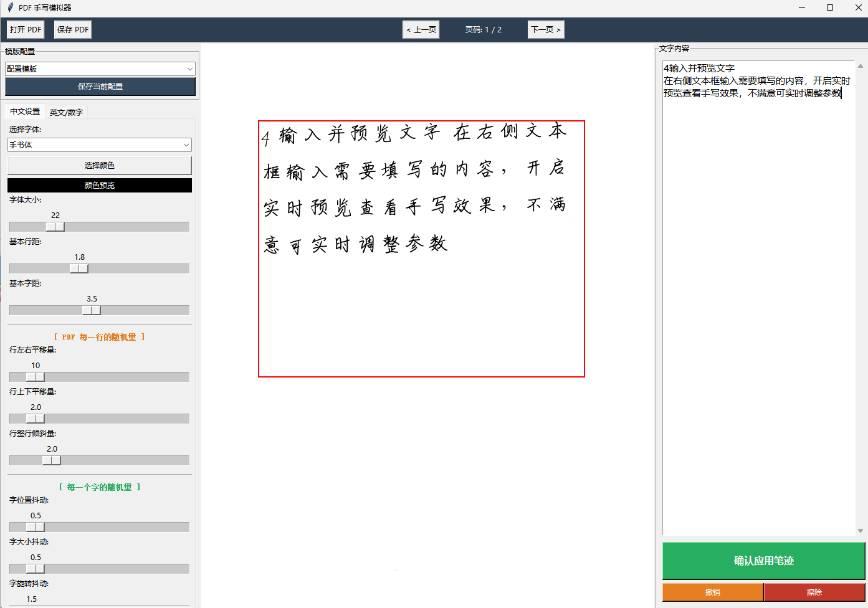Switch to the 英文/数字 tab

[66, 112]
